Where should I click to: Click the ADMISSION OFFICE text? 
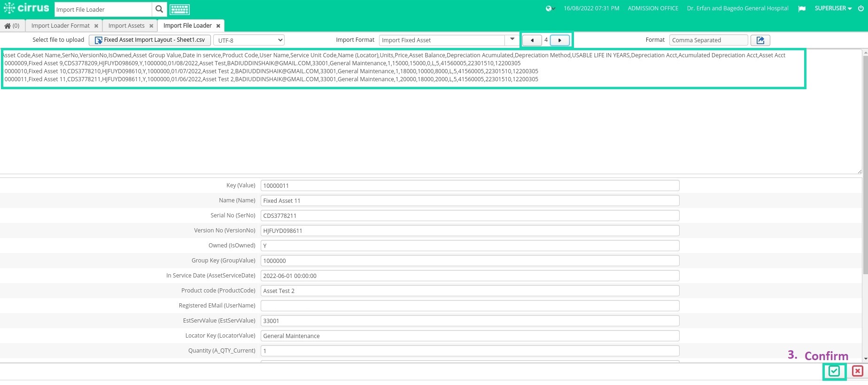(653, 8)
